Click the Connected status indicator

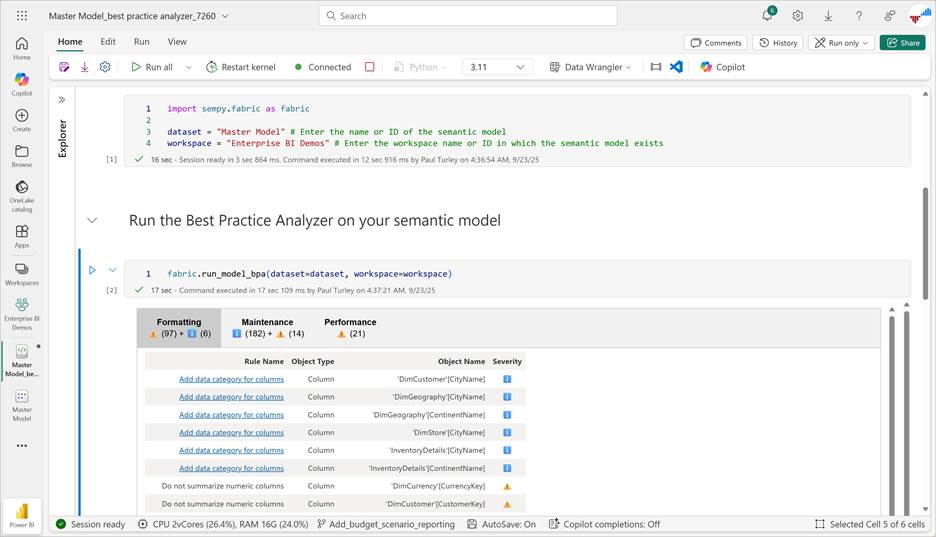[323, 67]
